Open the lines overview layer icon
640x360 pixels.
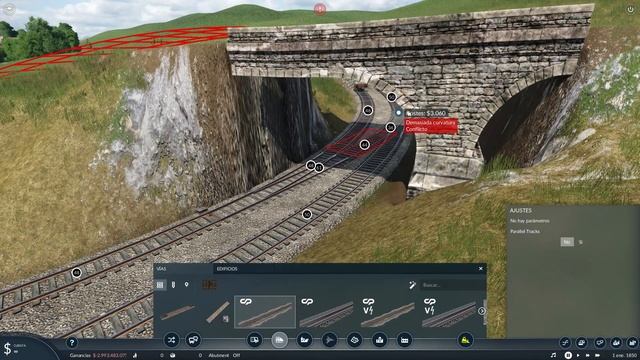[x=599, y=342]
